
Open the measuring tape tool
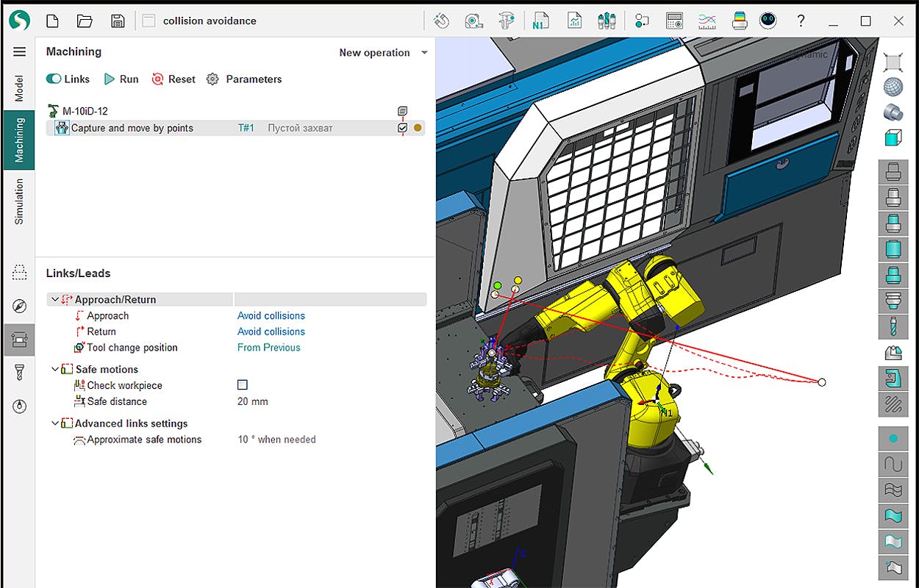pyautogui.click(x=474, y=21)
